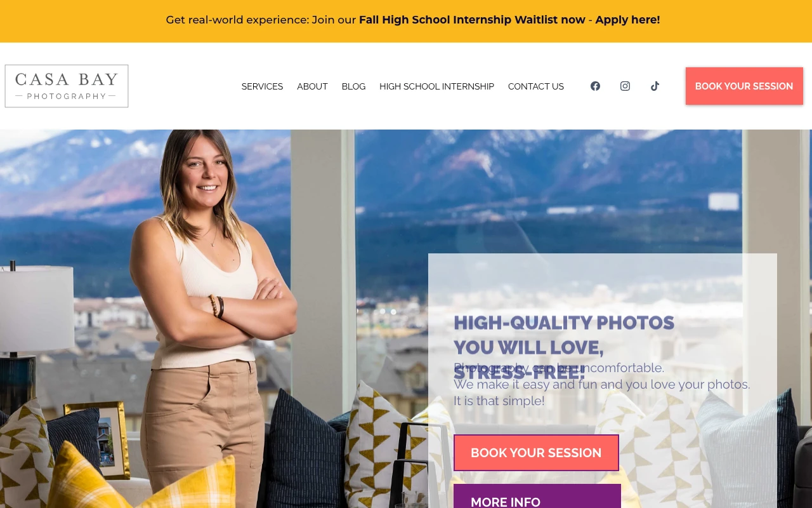Click Book Your Session under hero text

point(536,453)
